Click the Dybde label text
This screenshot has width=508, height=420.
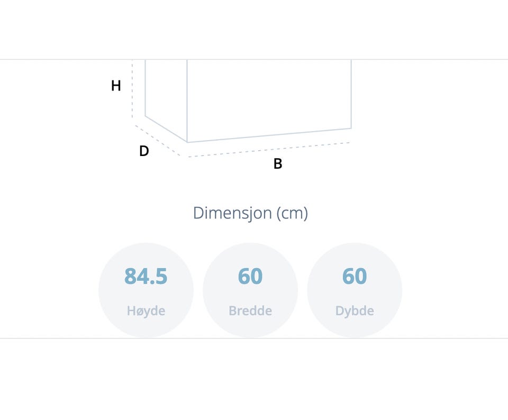[x=355, y=311]
